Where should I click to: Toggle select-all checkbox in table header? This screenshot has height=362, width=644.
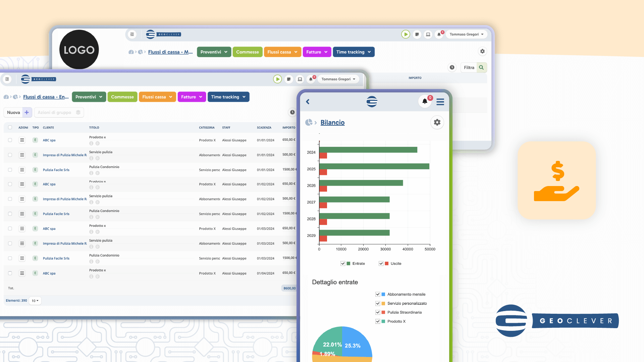coord(10,127)
